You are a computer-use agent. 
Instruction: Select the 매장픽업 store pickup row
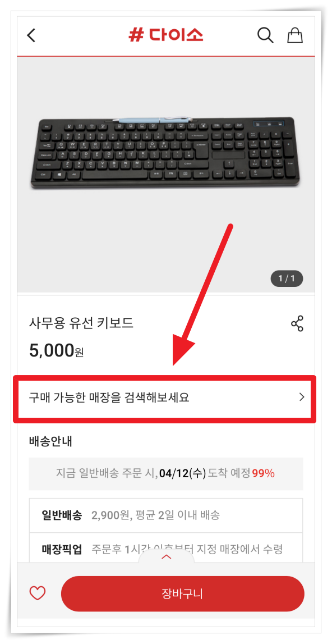tap(166, 548)
